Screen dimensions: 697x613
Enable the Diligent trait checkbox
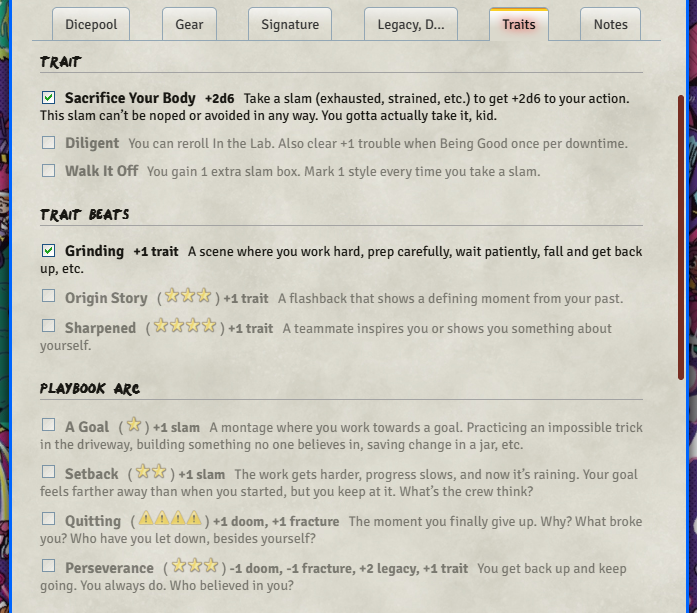[x=48, y=143]
